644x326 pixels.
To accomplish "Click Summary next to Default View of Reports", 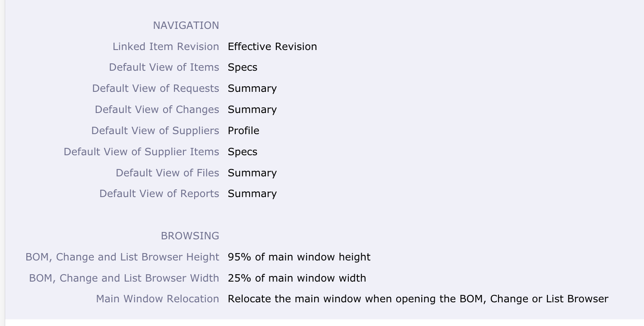I will 253,194.
